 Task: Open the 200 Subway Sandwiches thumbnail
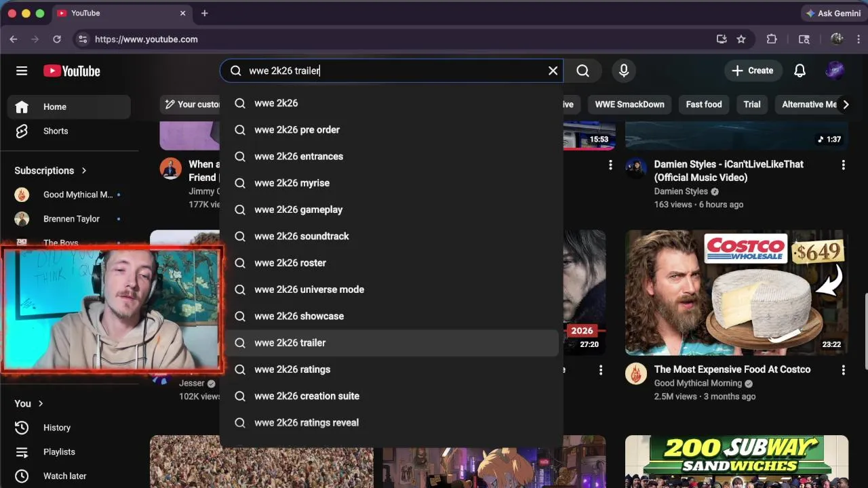(x=736, y=462)
